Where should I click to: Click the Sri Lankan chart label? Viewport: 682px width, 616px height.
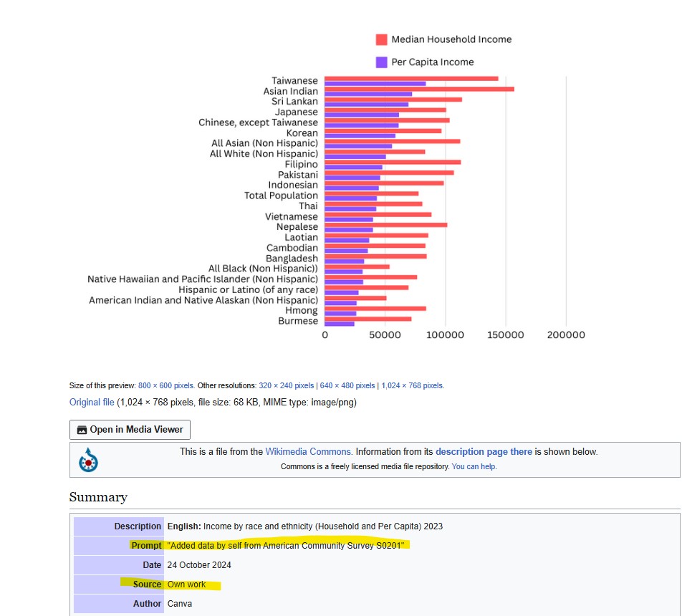tap(294, 102)
